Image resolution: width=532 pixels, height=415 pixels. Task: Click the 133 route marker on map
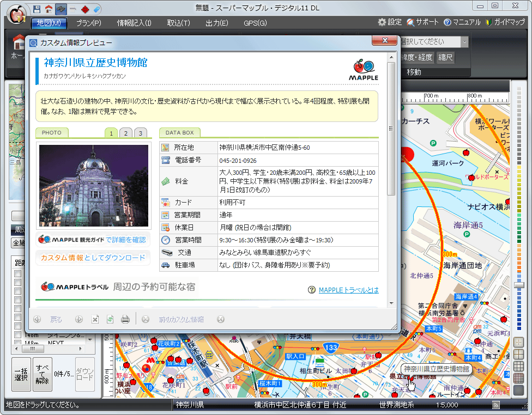(330, 347)
